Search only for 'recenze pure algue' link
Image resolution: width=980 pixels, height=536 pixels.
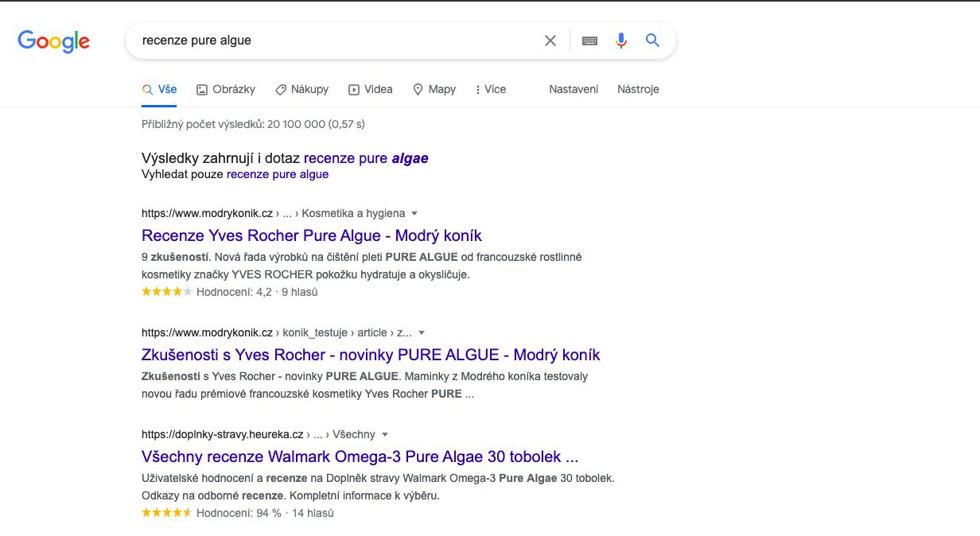click(278, 174)
